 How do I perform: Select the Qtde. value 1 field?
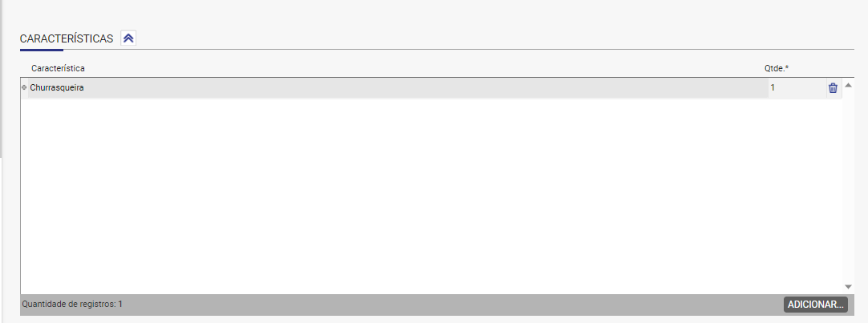click(797, 87)
